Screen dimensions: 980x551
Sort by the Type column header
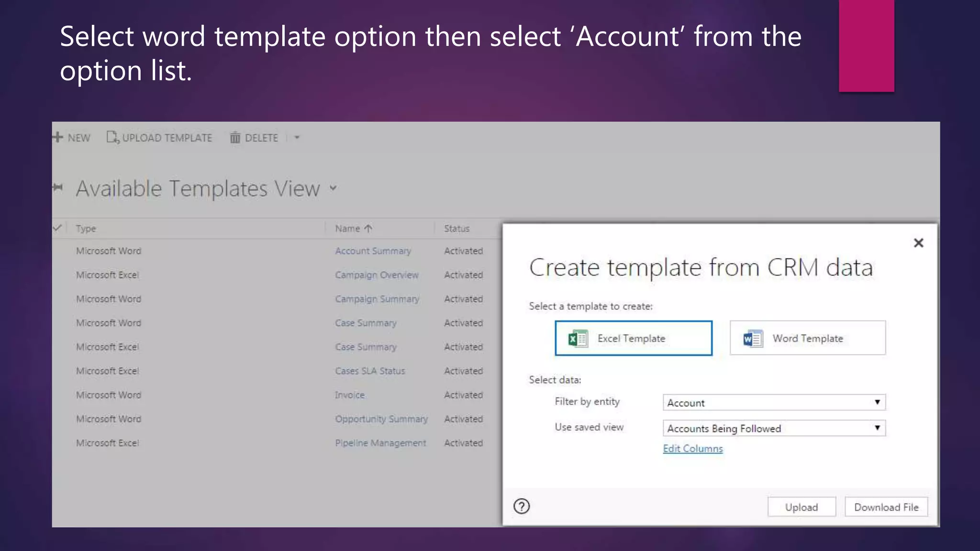[86, 229]
